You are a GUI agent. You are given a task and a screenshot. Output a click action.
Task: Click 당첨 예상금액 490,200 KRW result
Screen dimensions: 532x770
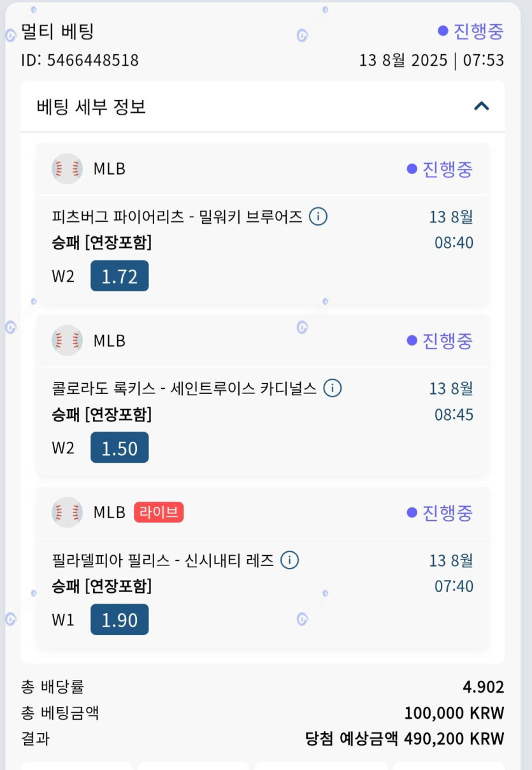pos(405,739)
